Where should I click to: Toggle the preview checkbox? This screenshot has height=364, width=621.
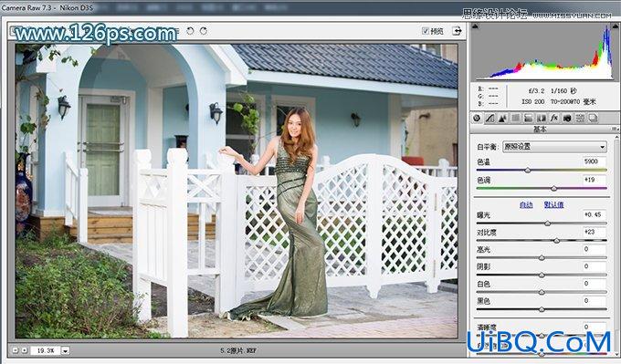pyautogui.click(x=425, y=31)
